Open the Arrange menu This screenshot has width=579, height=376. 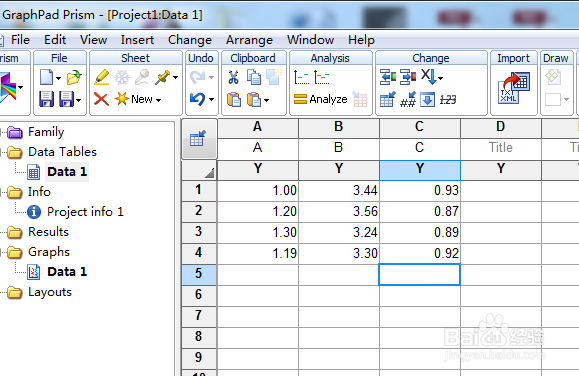point(249,40)
